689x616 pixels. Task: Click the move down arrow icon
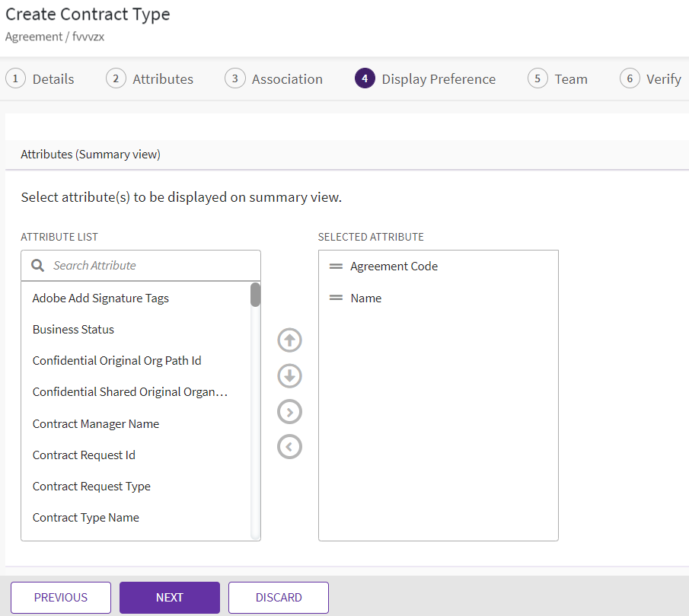click(x=289, y=376)
